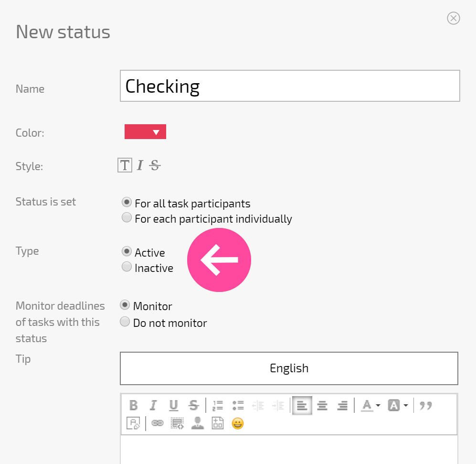Insert a hyperlink using the link icon

click(157, 423)
